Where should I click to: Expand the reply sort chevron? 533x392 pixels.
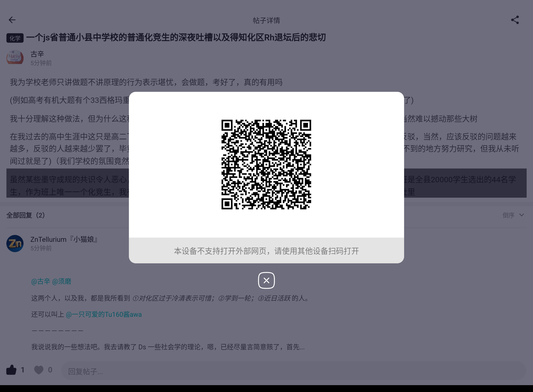coord(522,215)
